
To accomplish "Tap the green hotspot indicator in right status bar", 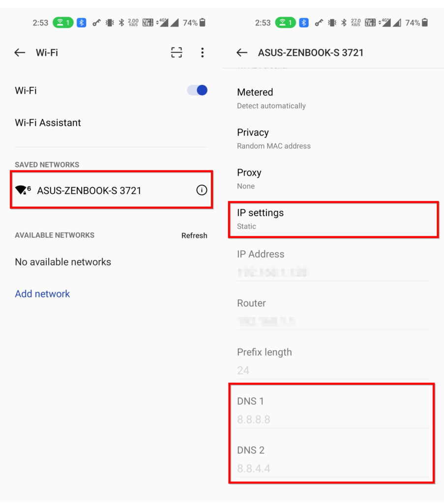I will [285, 23].
